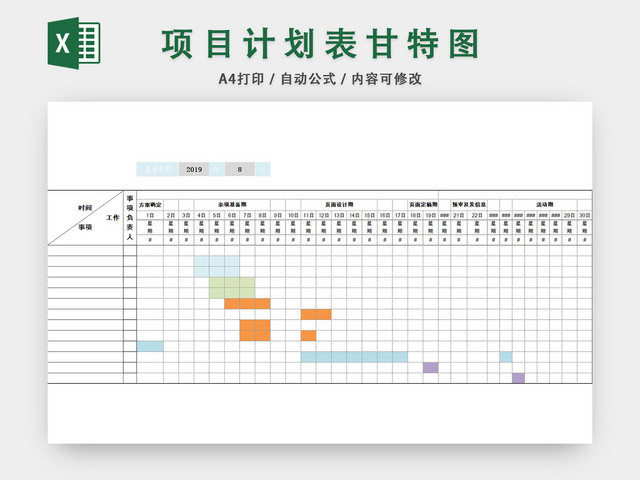Click the 时间 label in the diagonal header
Image resolution: width=640 pixels, height=480 pixels.
(85, 208)
